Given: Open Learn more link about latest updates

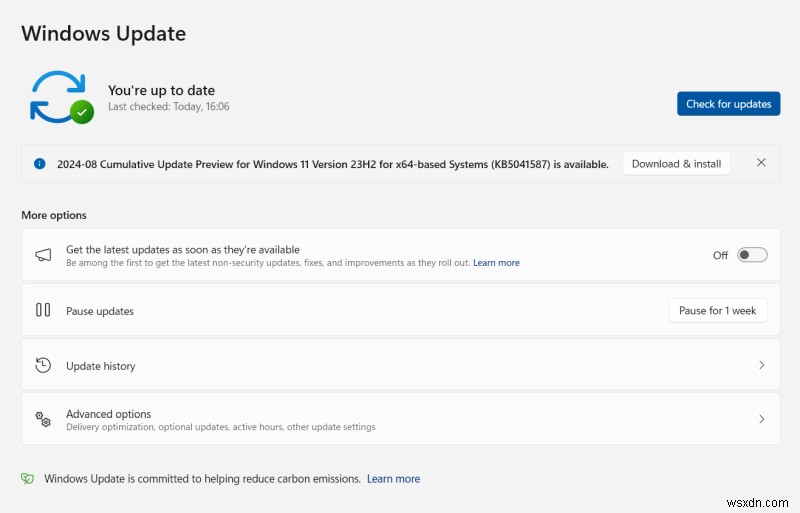Looking at the screenshot, I should point(496,263).
